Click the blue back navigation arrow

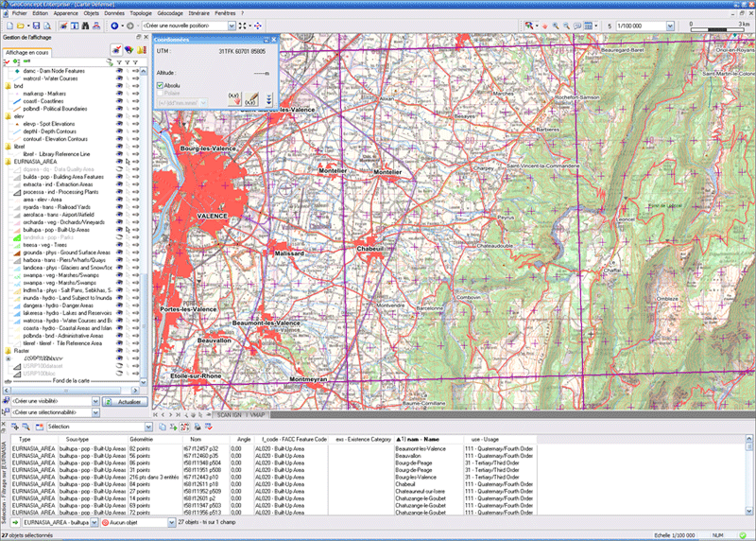[x=114, y=26]
